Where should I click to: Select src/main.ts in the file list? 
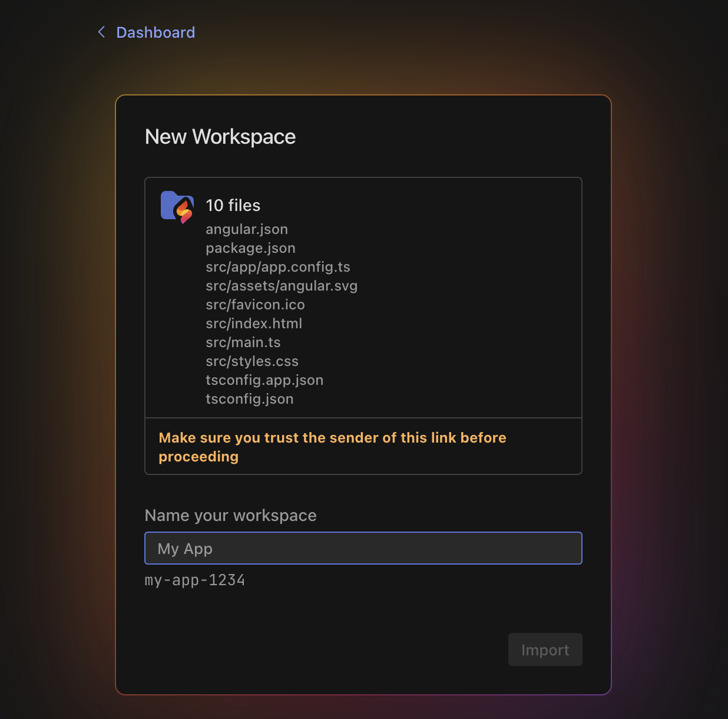coord(243,342)
